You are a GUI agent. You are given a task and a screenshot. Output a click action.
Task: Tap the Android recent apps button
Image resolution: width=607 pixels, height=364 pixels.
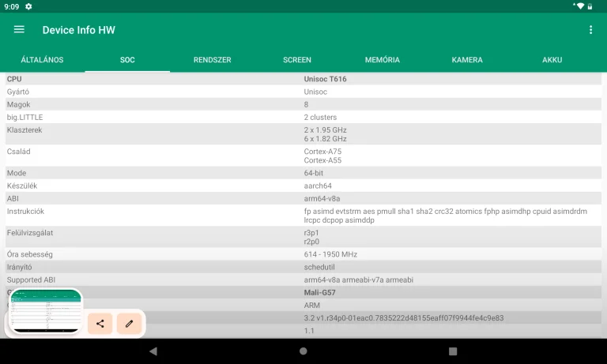coord(453,351)
